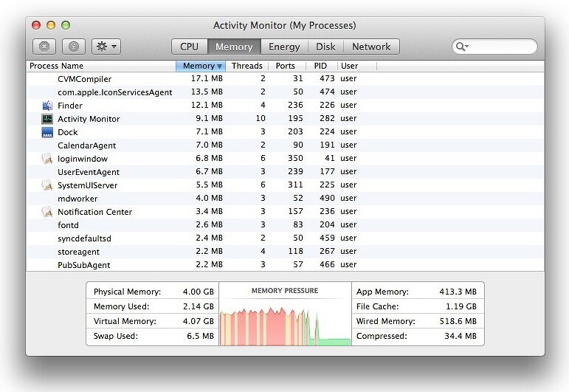This screenshot has height=392, width=569.
Task: Click the Finder app icon
Action: [47, 106]
